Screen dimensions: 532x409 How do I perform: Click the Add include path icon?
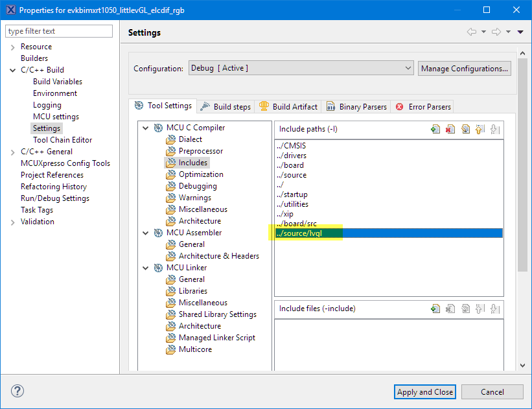(x=435, y=129)
